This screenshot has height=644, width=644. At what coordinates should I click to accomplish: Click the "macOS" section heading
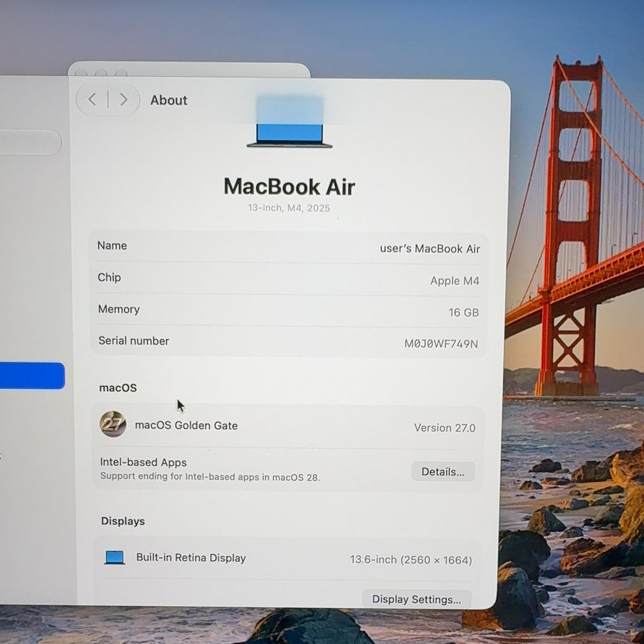point(118,387)
